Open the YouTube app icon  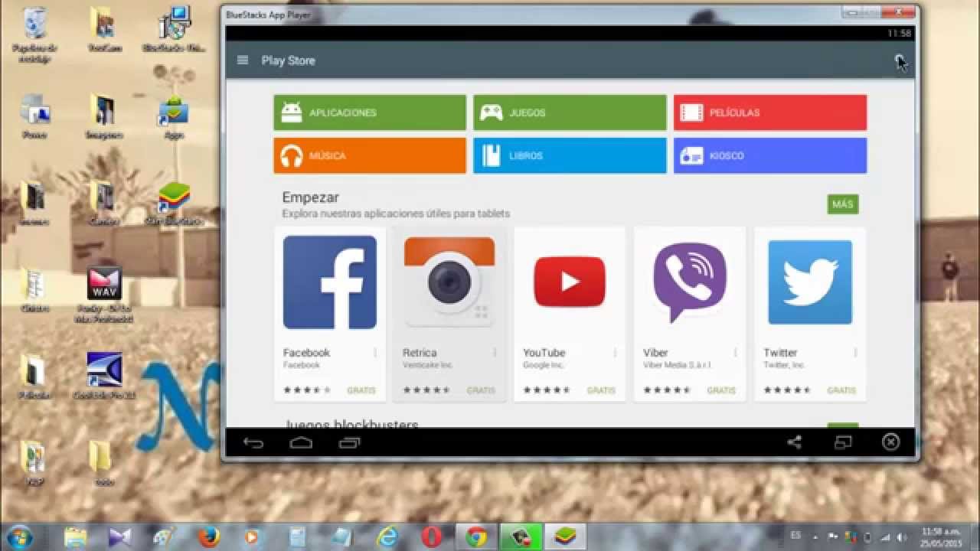coord(570,282)
